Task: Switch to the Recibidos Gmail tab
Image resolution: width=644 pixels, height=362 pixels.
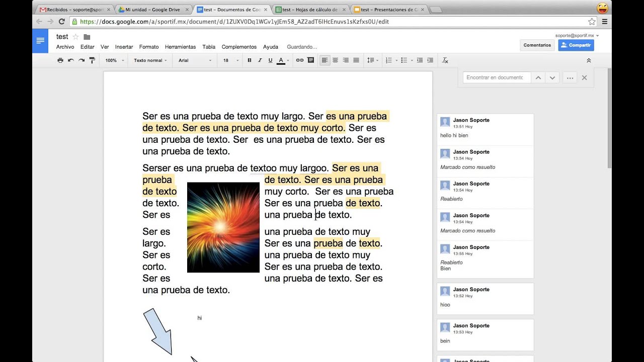Action: [74, 10]
